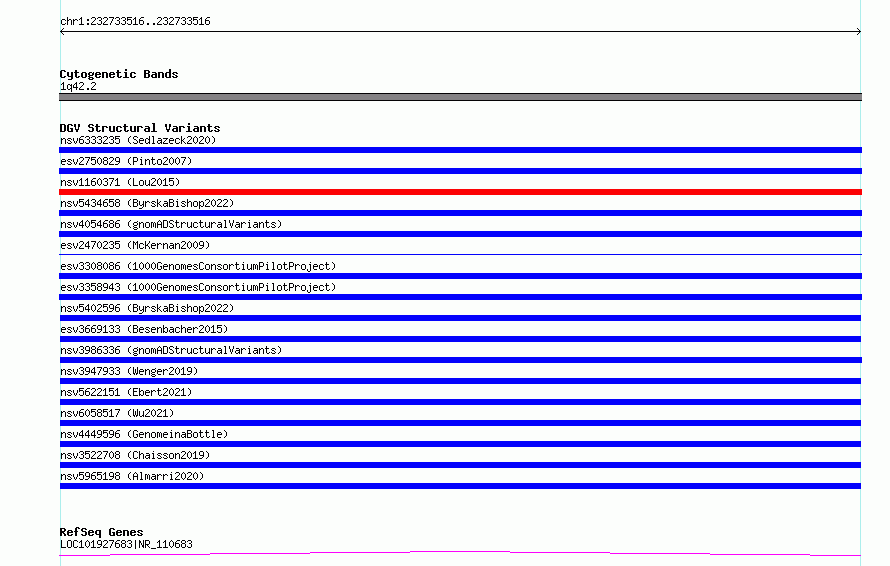Open variant esv2750829 (Pinto2007) label
The image size is (890, 566).
[x=126, y=161]
